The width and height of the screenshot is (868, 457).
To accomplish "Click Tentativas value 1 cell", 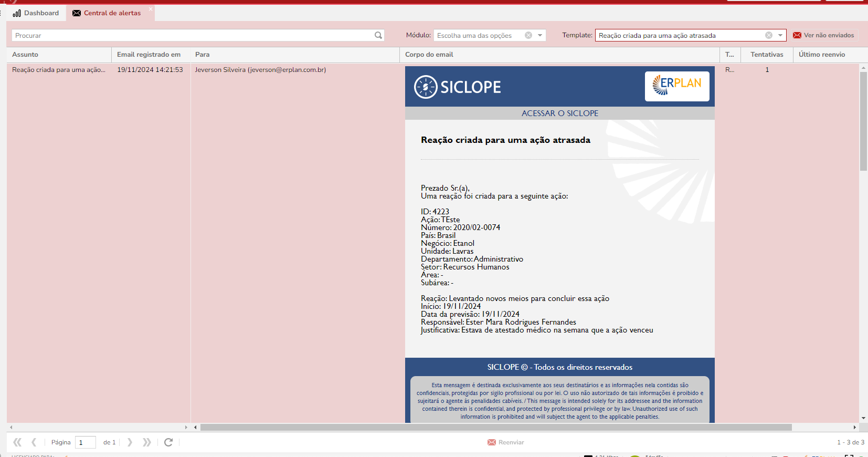I will pos(767,70).
